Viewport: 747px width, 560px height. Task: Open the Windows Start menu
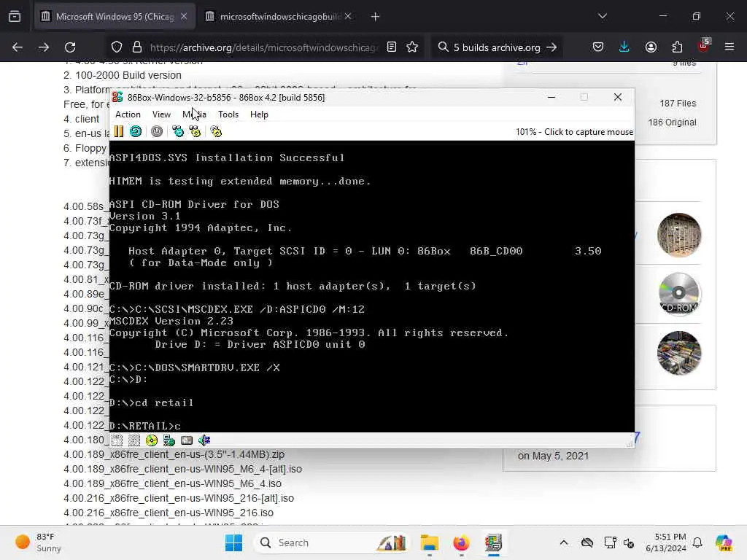click(x=233, y=542)
